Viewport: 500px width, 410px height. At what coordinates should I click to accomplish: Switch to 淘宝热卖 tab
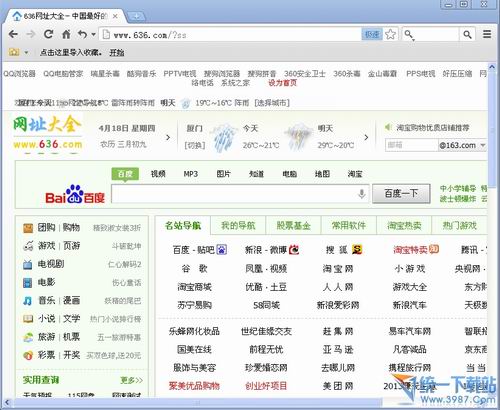pos(404,226)
